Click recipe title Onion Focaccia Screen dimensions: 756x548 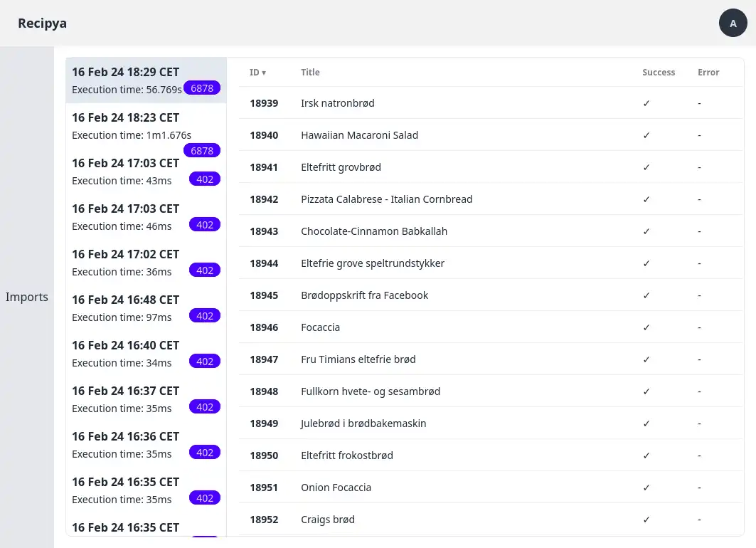(x=336, y=488)
